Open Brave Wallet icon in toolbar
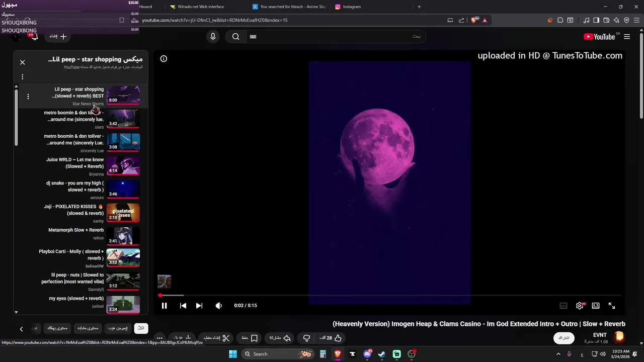 (606, 20)
